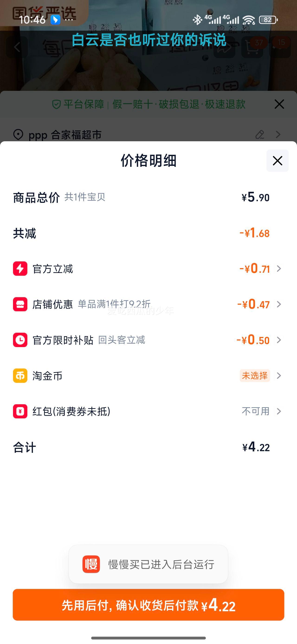Tap the red 官方立减 lightning icon
The image size is (297, 644).
coord(20,269)
